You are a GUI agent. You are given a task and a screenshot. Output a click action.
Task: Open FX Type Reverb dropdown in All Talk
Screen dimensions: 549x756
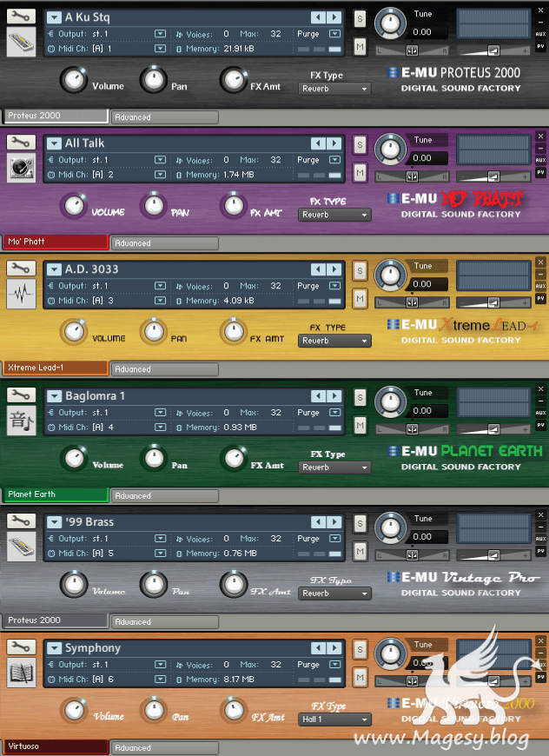pos(334,215)
